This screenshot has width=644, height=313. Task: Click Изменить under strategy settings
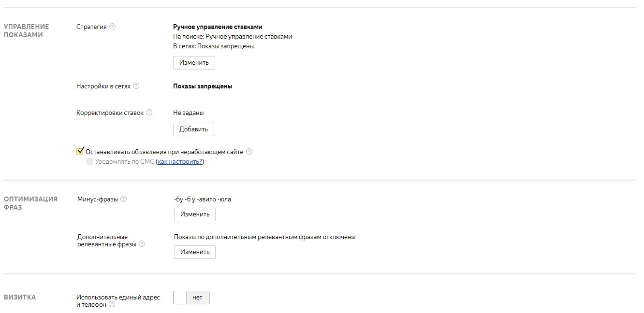click(x=194, y=63)
